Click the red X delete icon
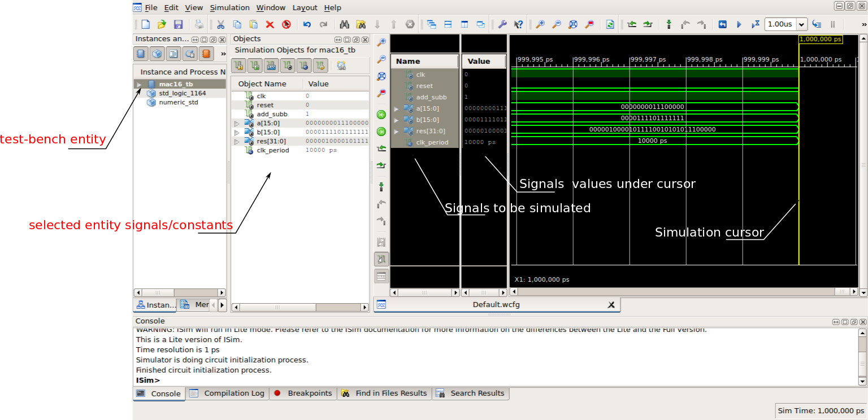Screen dimensions: 868x420 coord(270,24)
